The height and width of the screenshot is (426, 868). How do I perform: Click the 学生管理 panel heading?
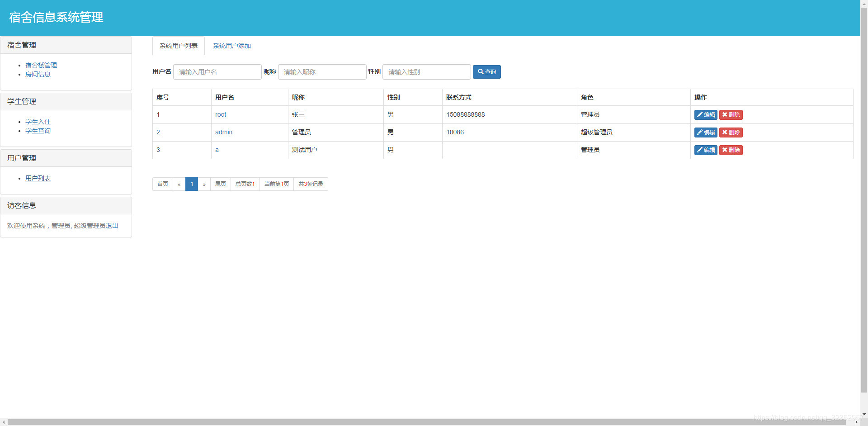66,102
